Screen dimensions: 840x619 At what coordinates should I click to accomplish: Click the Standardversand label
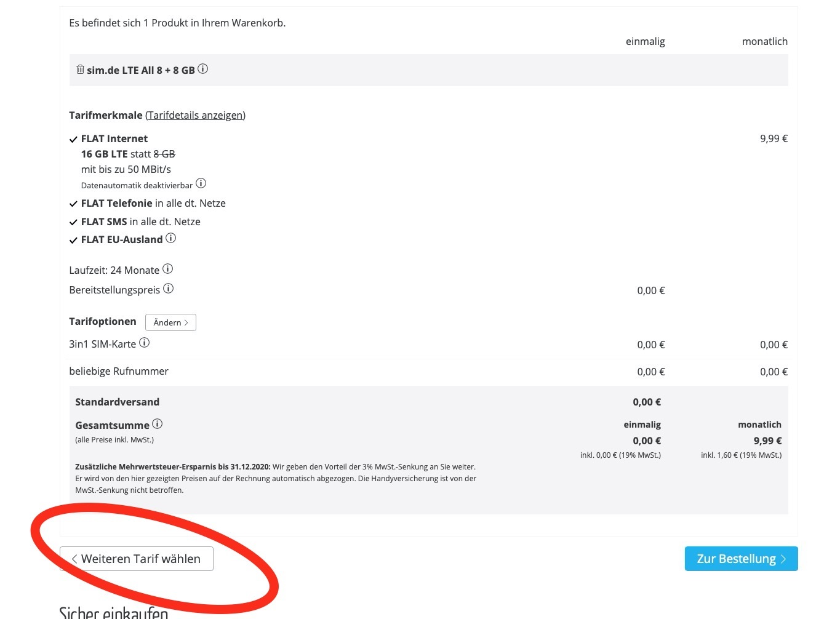click(117, 402)
